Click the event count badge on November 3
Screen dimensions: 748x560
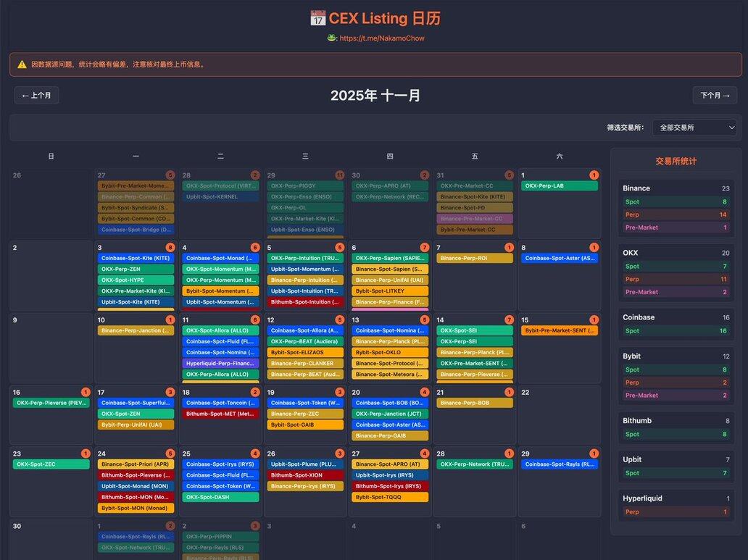(x=170, y=248)
